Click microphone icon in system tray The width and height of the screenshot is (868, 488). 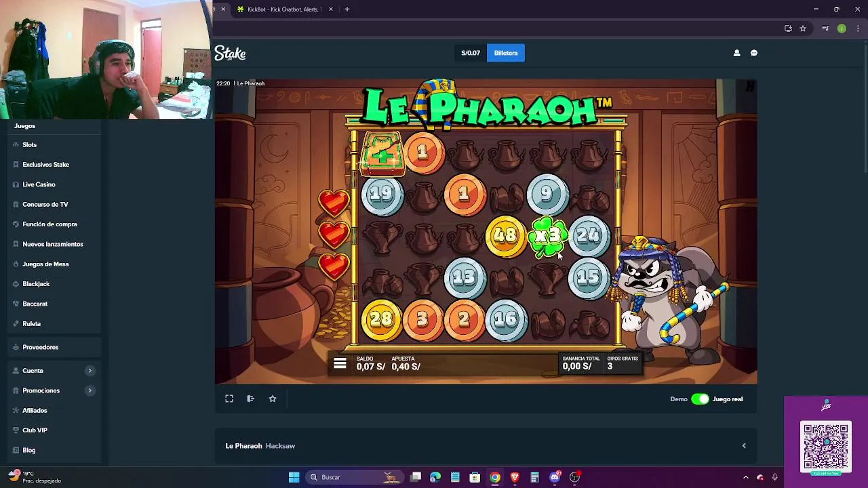pos(774,477)
